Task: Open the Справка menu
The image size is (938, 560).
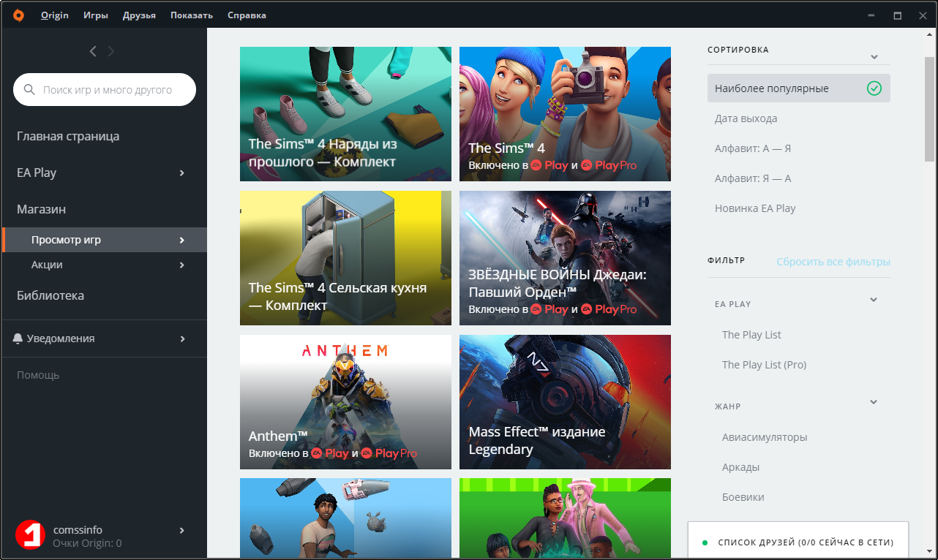Action: [247, 15]
